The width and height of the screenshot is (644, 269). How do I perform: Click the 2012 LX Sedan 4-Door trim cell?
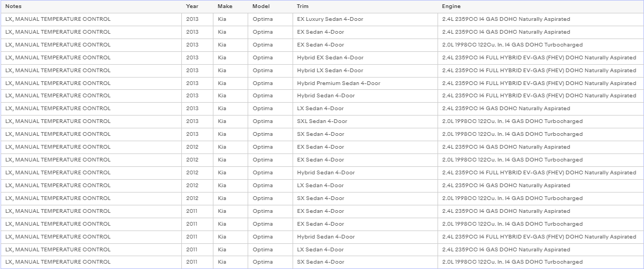[x=365, y=186]
